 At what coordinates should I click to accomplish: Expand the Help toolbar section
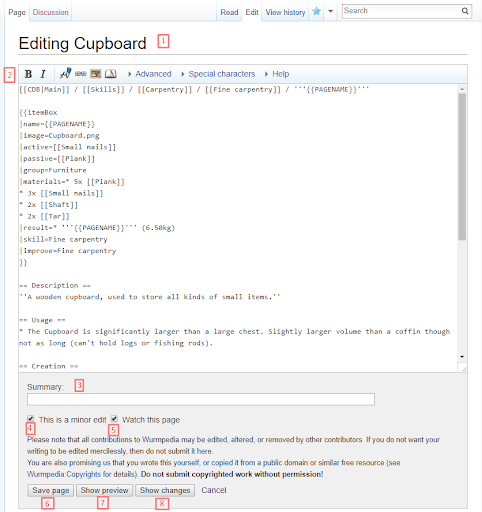(x=277, y=74)
